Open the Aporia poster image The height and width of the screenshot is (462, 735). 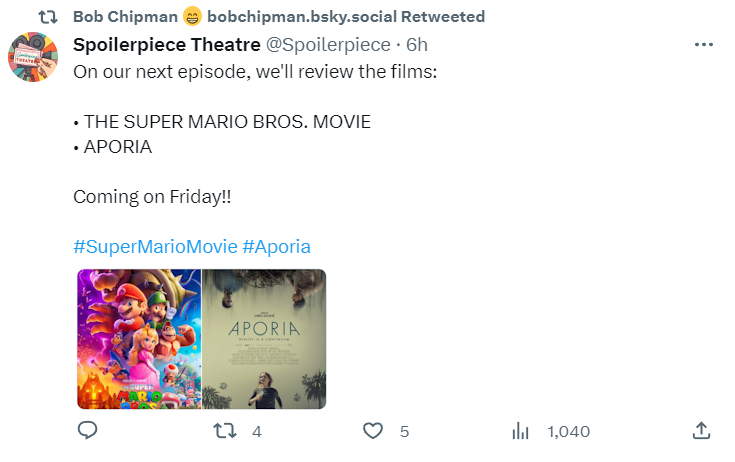[x=264, y=339]
